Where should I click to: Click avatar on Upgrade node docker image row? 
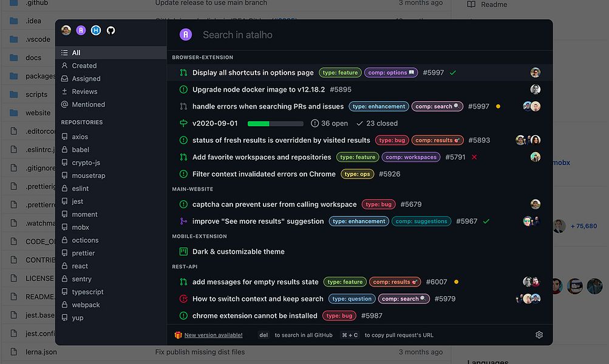coord(535,89)
